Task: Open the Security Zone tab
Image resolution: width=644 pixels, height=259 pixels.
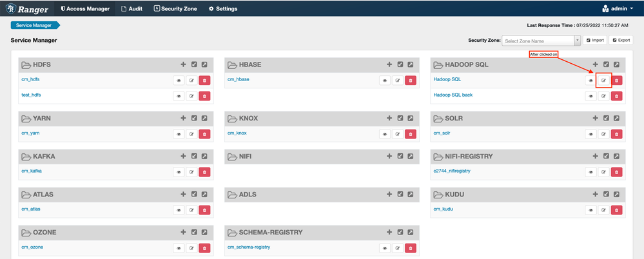Action: click(x=175, y=8)
